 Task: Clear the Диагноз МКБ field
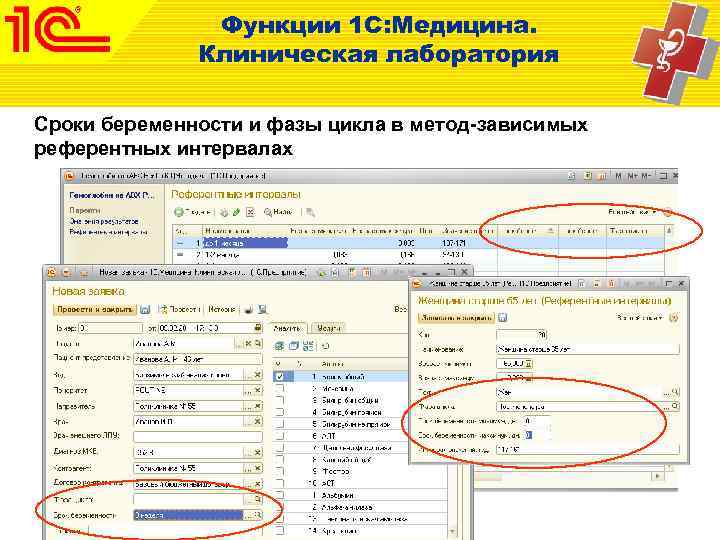click(258, 452)
